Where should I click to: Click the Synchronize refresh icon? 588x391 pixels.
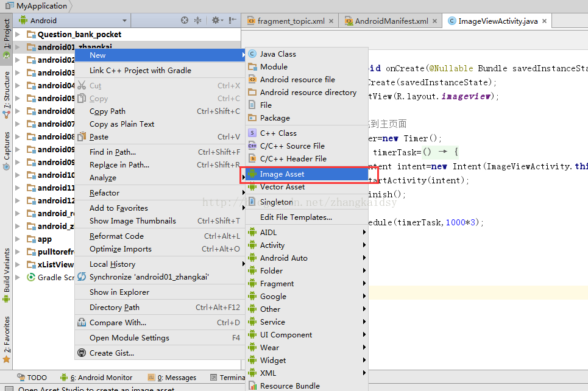point(82,277)
